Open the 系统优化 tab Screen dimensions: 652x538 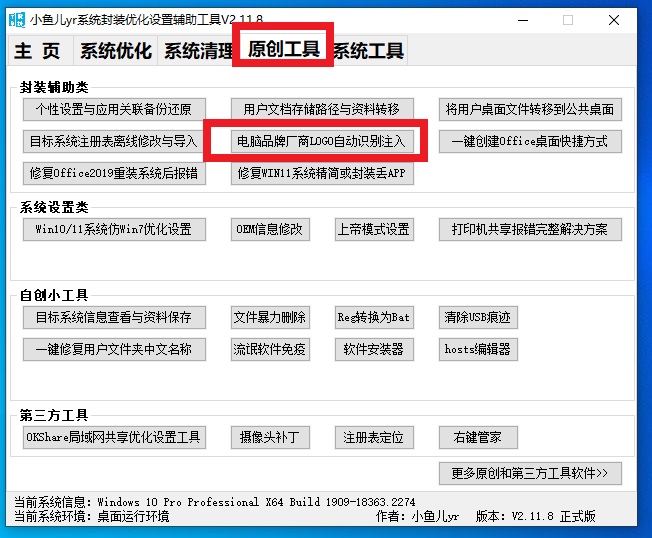click(x=116, y=52)
